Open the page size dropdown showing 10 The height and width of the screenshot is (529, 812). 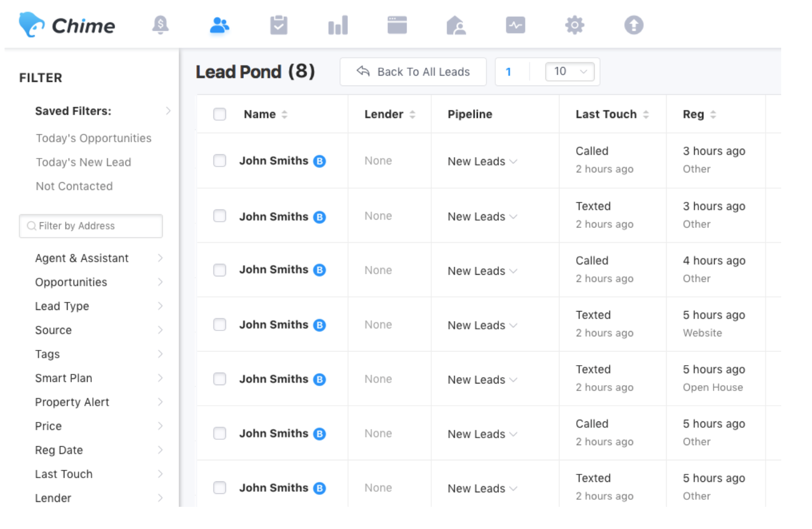[570, 71]
